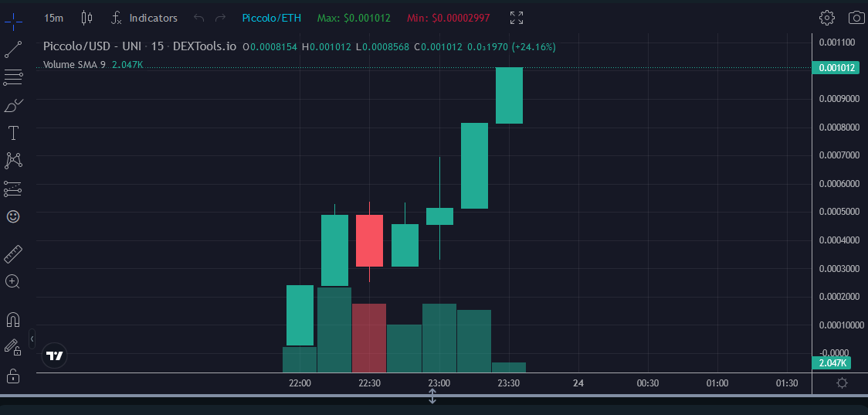
Task: Toggle lock all drawing tools
Action: pyautogui.click(x=12, y=376)
